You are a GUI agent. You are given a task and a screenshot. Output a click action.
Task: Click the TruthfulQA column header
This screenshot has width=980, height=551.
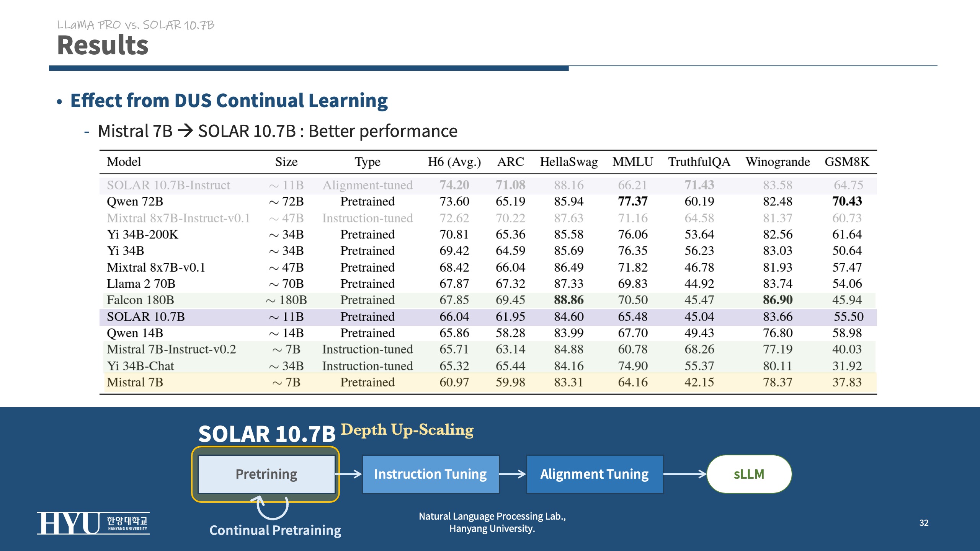pos(699,162)
